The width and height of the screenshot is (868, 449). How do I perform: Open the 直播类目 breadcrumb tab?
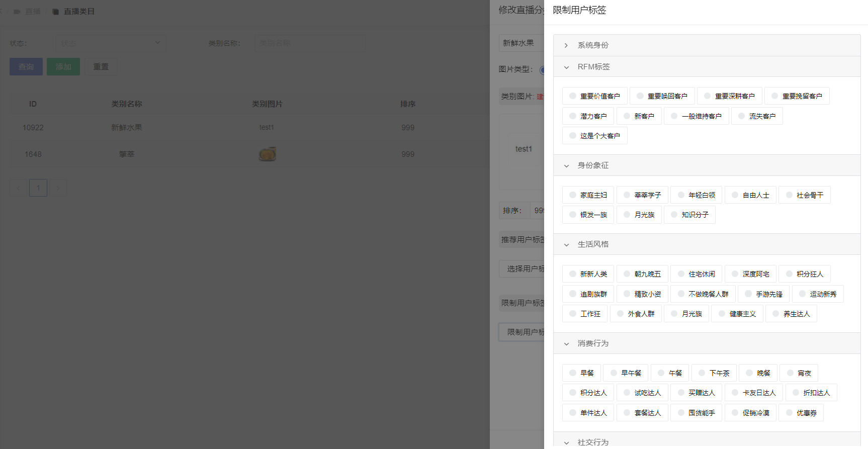[79, 11]
